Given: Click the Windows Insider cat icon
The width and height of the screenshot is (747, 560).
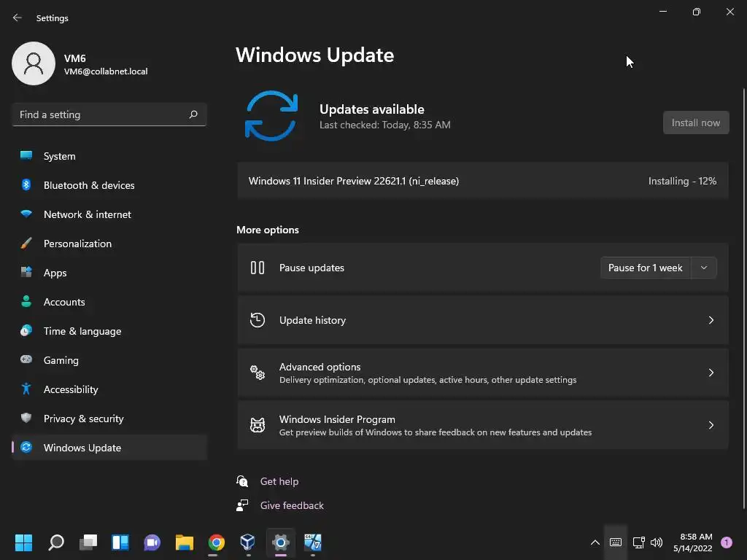Looking at the screenshot, I should 258,425.
